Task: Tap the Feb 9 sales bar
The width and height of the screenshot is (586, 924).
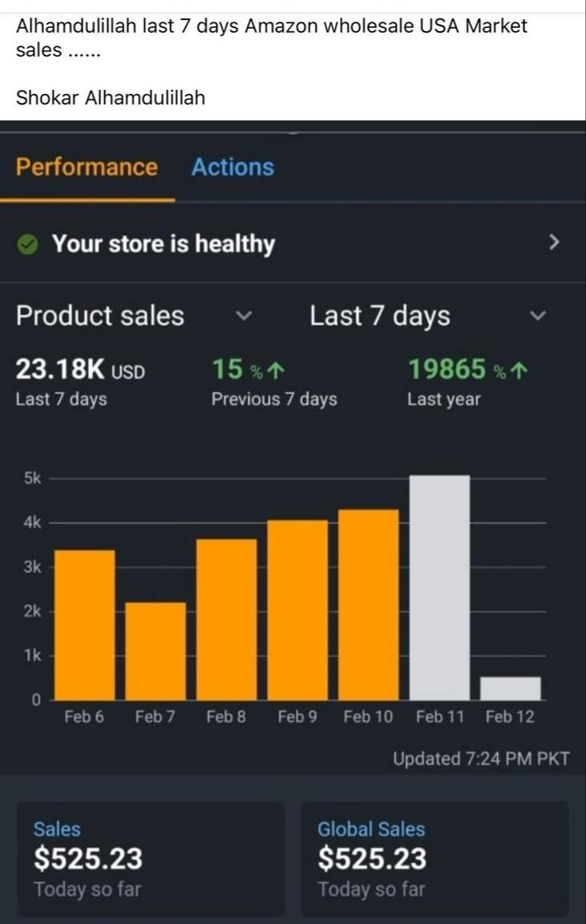Action: pos(297,610)
